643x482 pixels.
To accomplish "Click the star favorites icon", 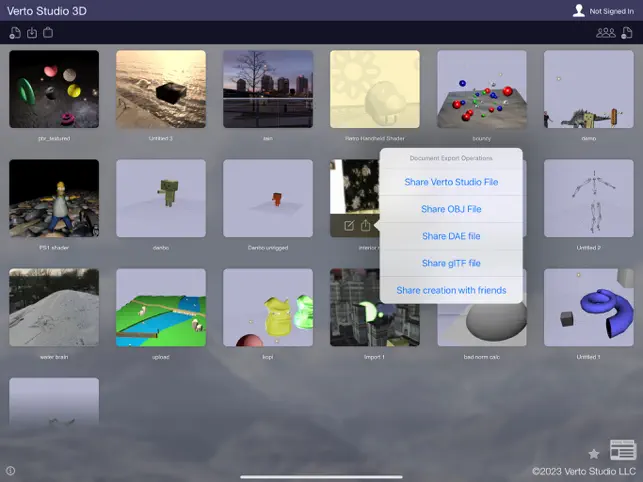I will [x=593, y=453].
